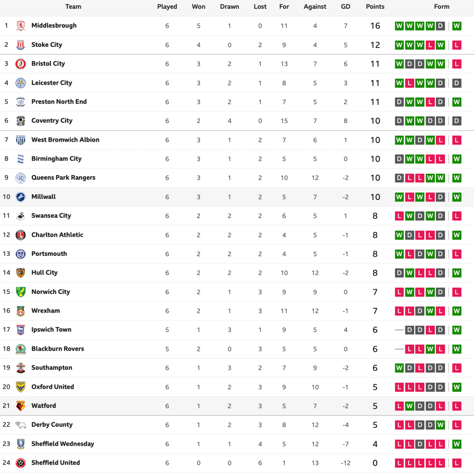Click Derby County's points value

(x=375, y=425)
